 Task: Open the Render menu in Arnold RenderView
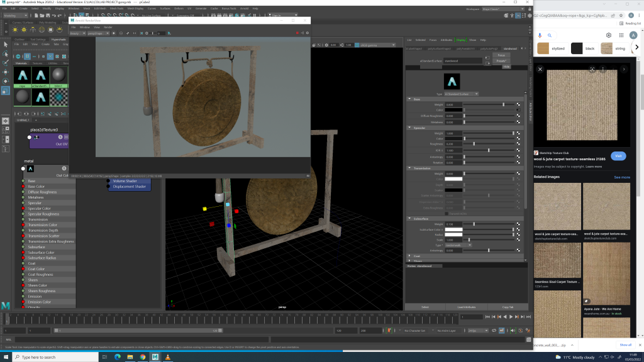(x=108, y=27)
